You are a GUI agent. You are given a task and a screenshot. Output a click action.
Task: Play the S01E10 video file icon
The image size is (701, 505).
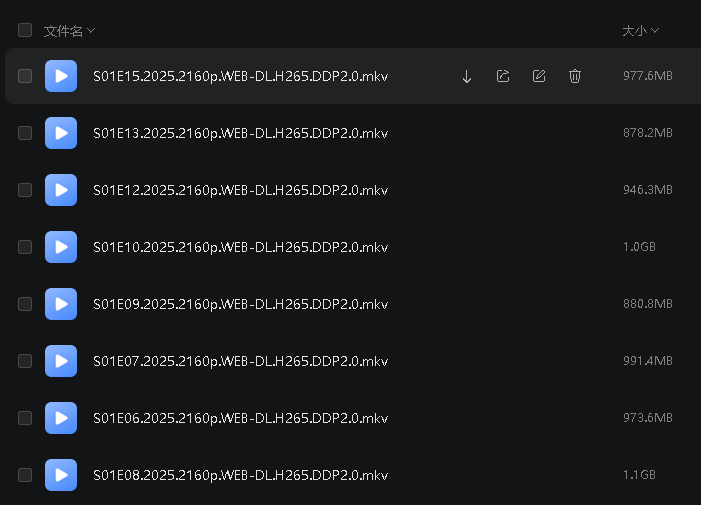pos(61,247)
